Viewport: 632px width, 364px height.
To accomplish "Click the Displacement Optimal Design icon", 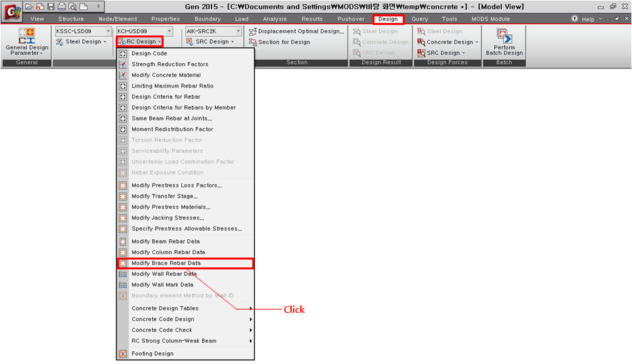I will coord(253,31).
